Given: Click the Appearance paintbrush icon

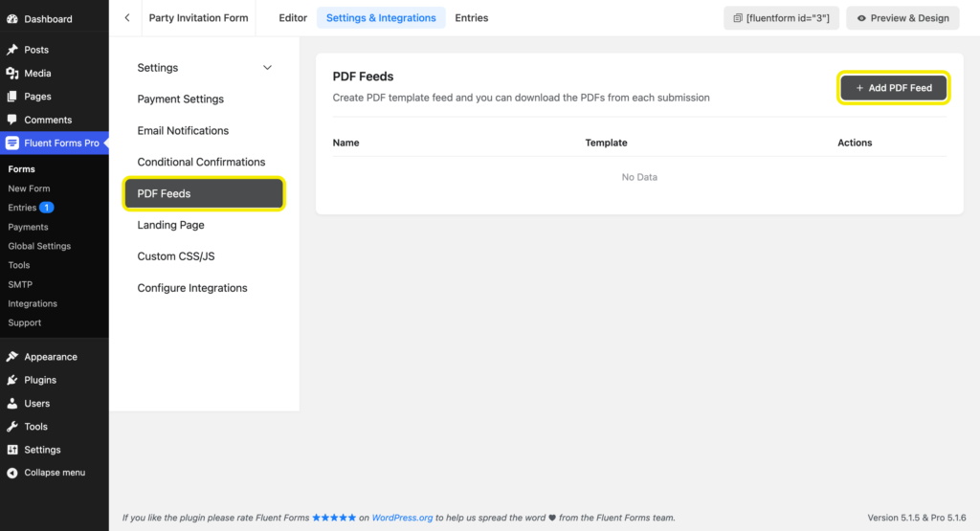Looking at the screenshot, I should pyautogui.click(x=11, y=357).
